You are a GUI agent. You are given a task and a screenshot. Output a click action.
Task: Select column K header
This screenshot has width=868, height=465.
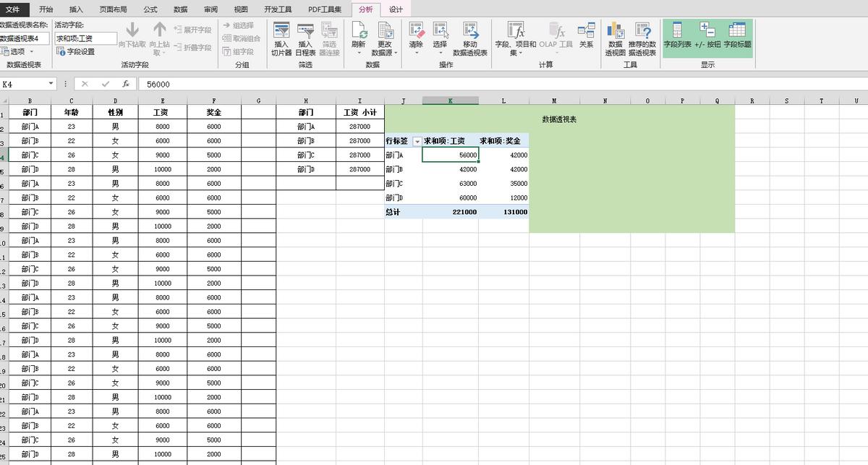coord(450,101)
